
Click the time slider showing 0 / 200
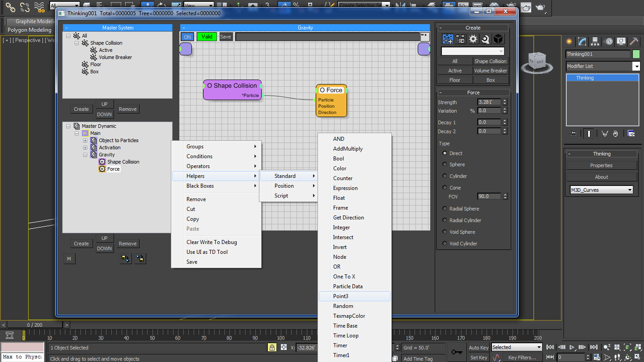point(35,325)
